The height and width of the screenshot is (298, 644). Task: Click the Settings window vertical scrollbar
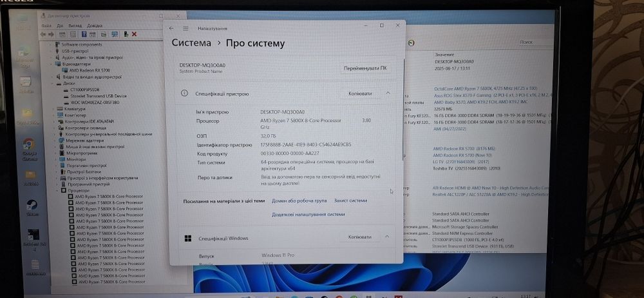click(x=403, y=109)
